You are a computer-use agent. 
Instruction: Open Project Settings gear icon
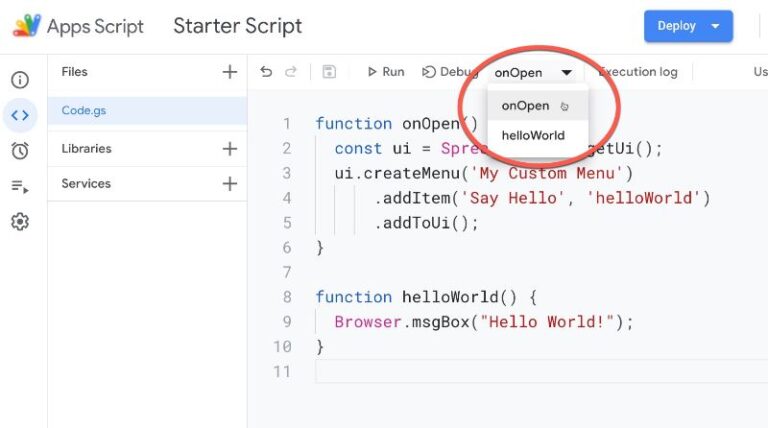pyautogui.click(x=20, y=222)
